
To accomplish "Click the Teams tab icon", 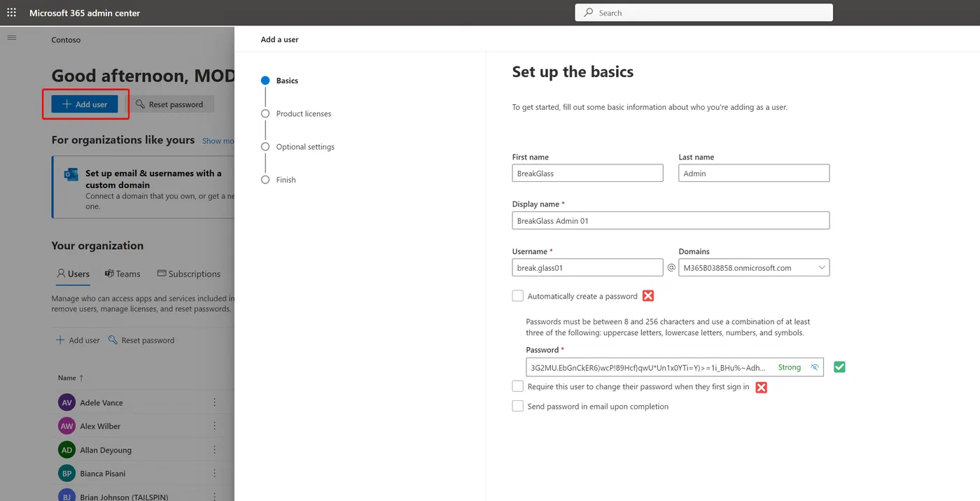I will [x=109, y=274].
